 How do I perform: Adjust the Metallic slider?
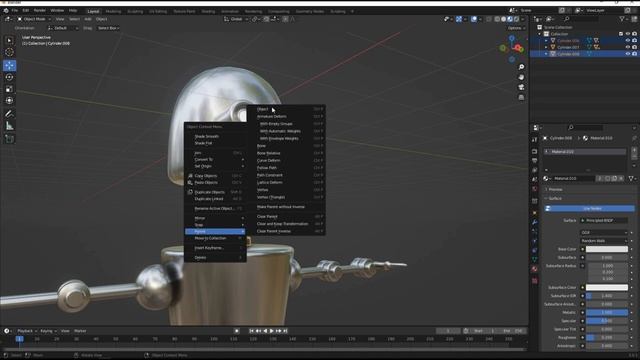(x=607, y=312)
